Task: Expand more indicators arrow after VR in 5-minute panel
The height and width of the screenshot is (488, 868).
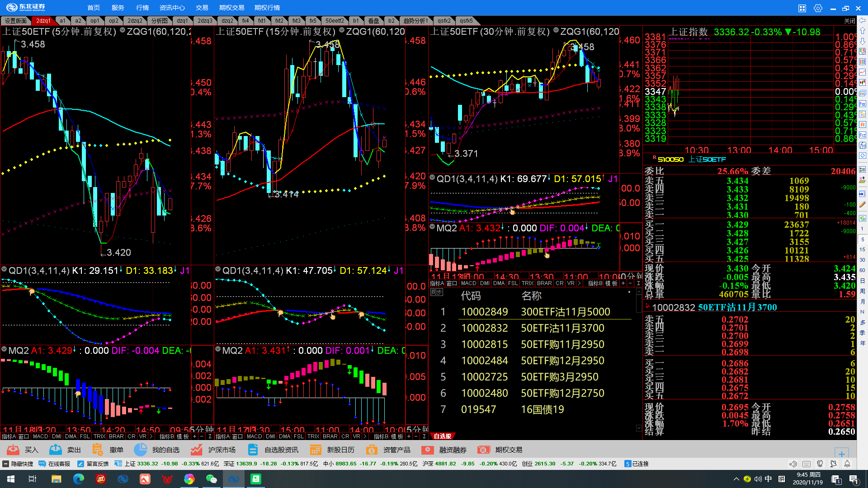Action: [x=151, y=436]
